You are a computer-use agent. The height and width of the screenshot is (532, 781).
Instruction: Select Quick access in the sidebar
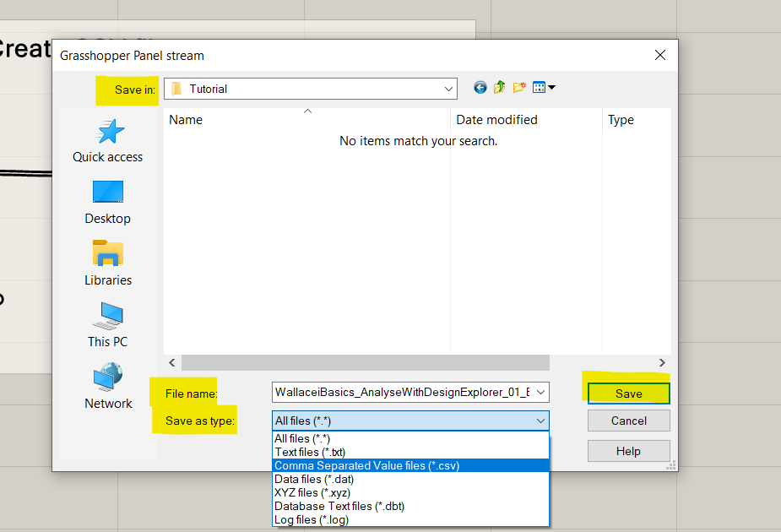click(x=107, y=141)
